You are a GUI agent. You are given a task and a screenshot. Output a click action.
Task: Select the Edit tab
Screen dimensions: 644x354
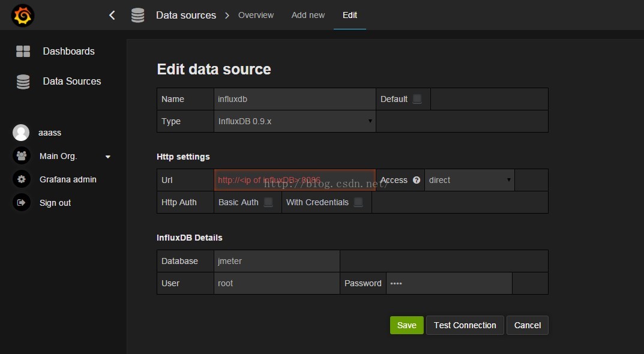(x=350, y=15)
